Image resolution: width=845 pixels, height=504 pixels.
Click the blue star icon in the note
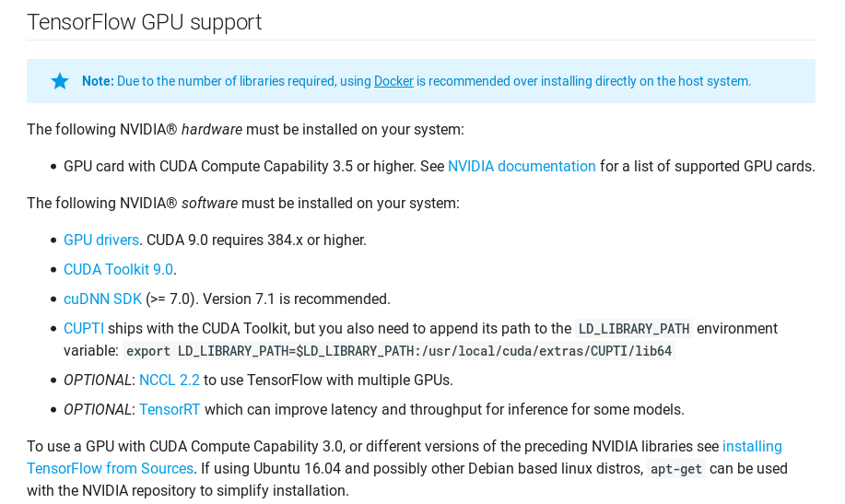(x=60, y=81)
